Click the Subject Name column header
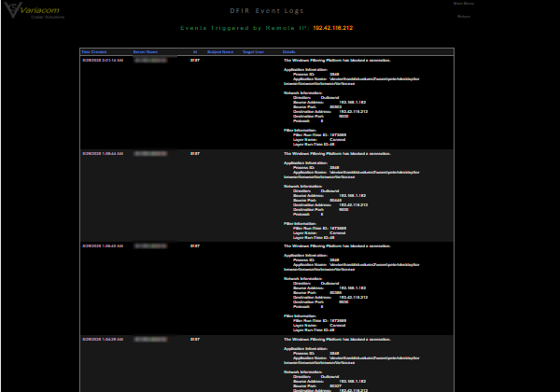Image resolution: width=560 pixels, height=392 pixels. click(x=219, y=52)
